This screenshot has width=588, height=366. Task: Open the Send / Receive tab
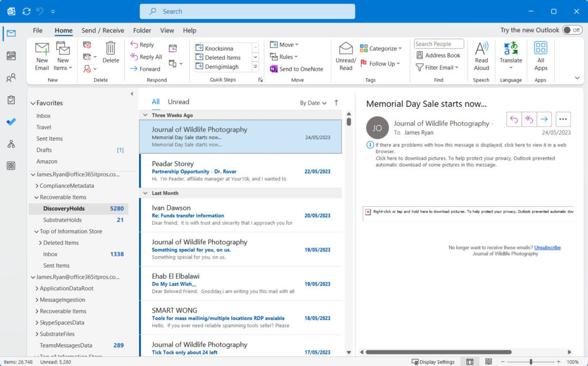point(103,30)
